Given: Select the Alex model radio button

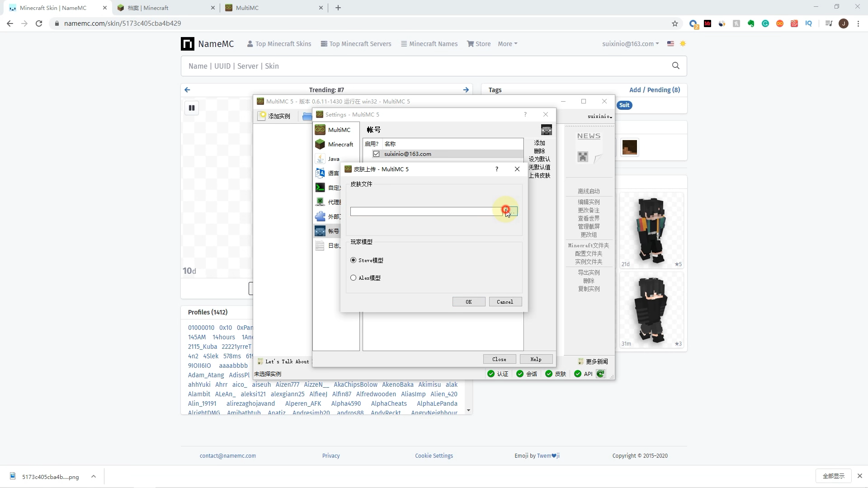Looking at the screenshot, I should 354,278.
